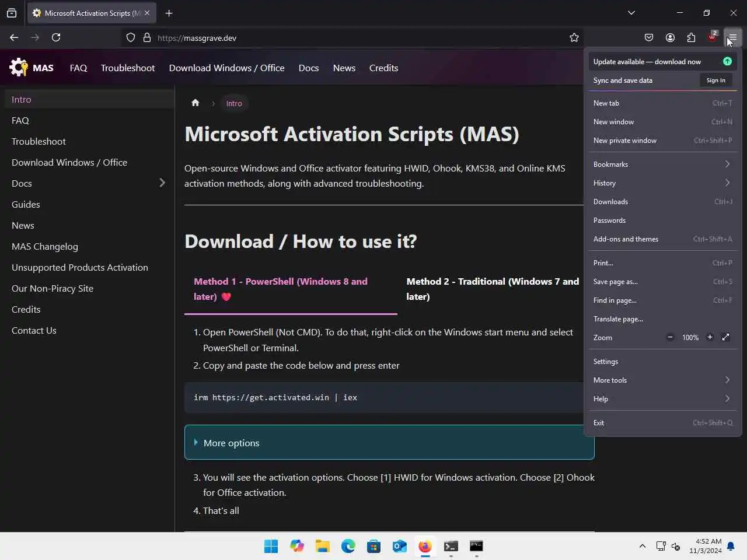Select Intro in the sidebar
The width and height of the screenshot is (747, 560).
(89, 99)
